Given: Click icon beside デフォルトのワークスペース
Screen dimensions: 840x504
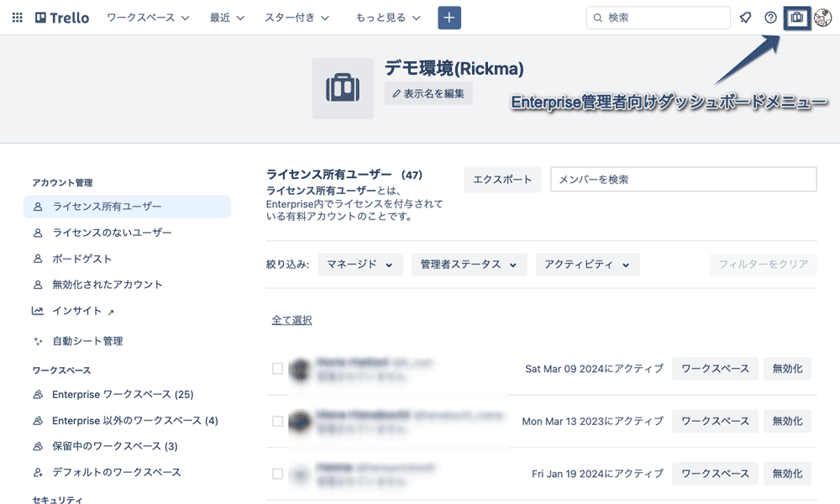Looking at the screenshot, I should click(x=38, y=472).
